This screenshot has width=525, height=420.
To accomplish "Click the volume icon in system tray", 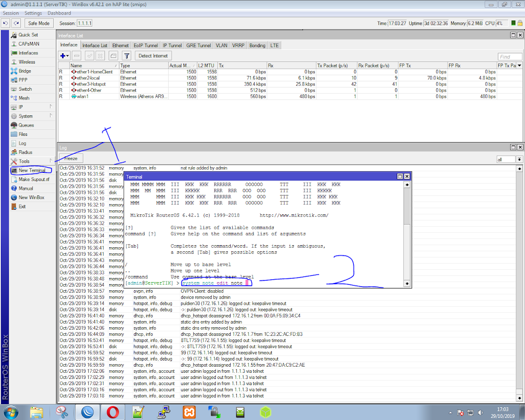I will pos(480,413).
